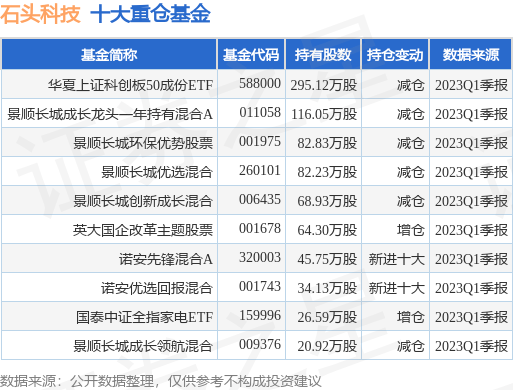Click 增仓 in 英大国企改革主题股票 row
This screenshot has height=390, width=513.
pos(410,230)
